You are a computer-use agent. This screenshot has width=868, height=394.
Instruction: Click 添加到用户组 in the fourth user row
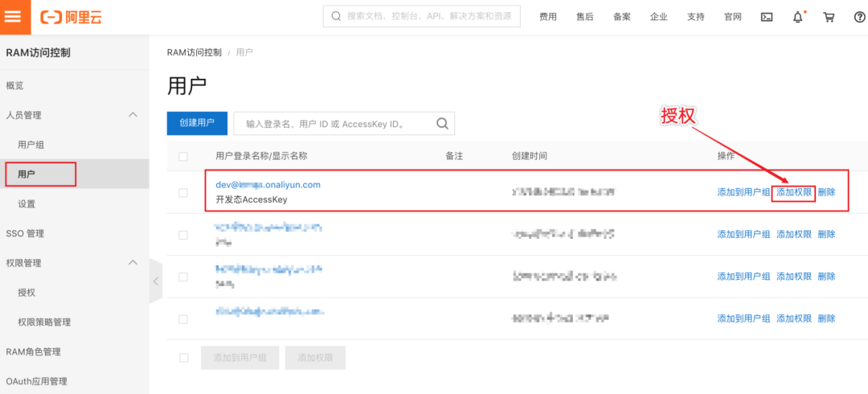(743, 318)
